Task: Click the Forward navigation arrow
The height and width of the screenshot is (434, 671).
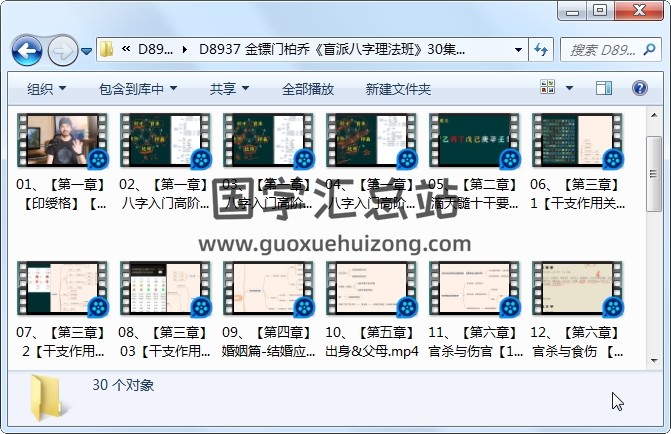Action: tap(62, 50)
